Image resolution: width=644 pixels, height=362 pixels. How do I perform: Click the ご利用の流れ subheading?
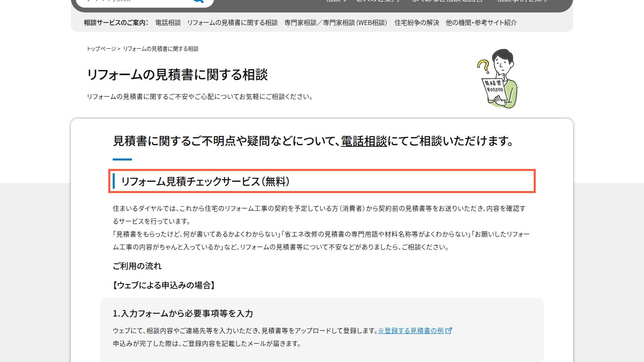(137, 266)
